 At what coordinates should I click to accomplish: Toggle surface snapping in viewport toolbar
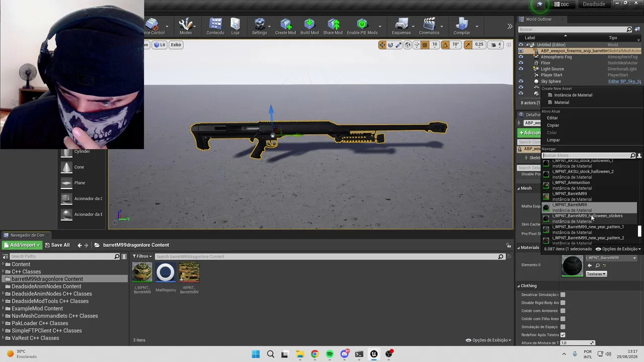point(416,45)
